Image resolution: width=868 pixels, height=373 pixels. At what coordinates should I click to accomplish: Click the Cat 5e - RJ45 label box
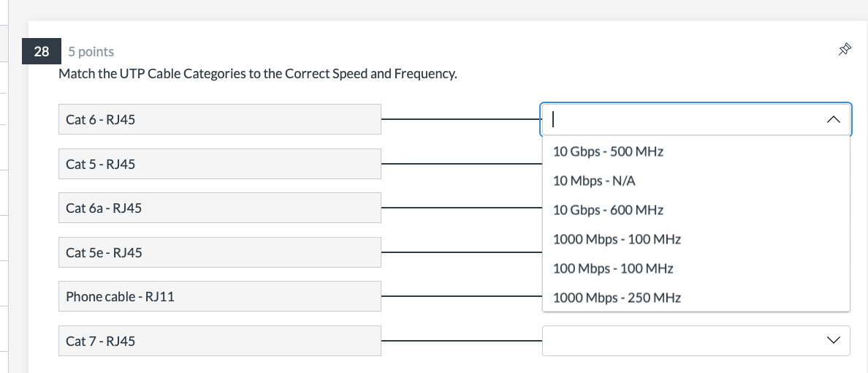220,252
